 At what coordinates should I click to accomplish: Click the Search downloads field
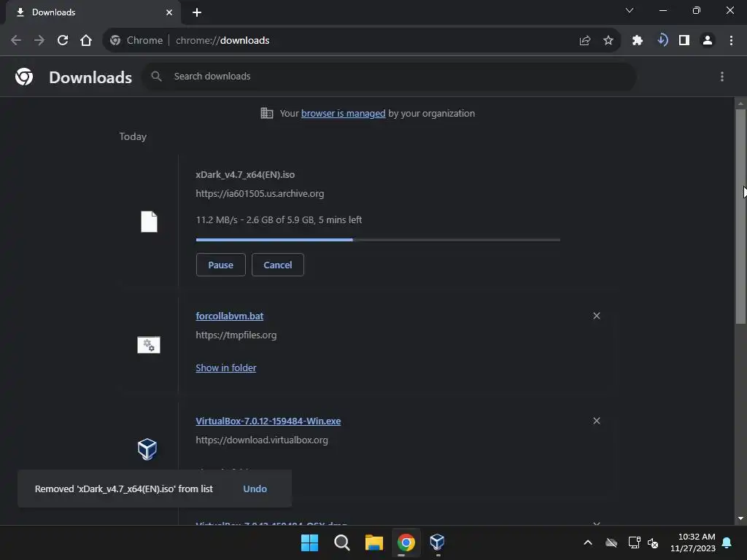click(389, 76)
